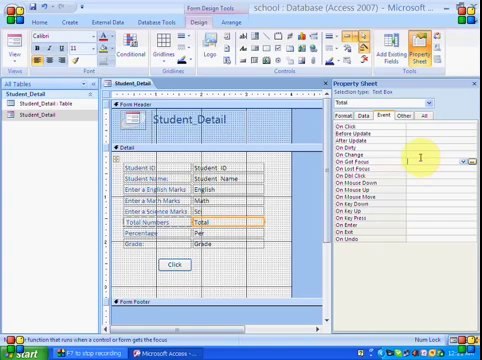Click the Format Painter brush

point(76,60)
